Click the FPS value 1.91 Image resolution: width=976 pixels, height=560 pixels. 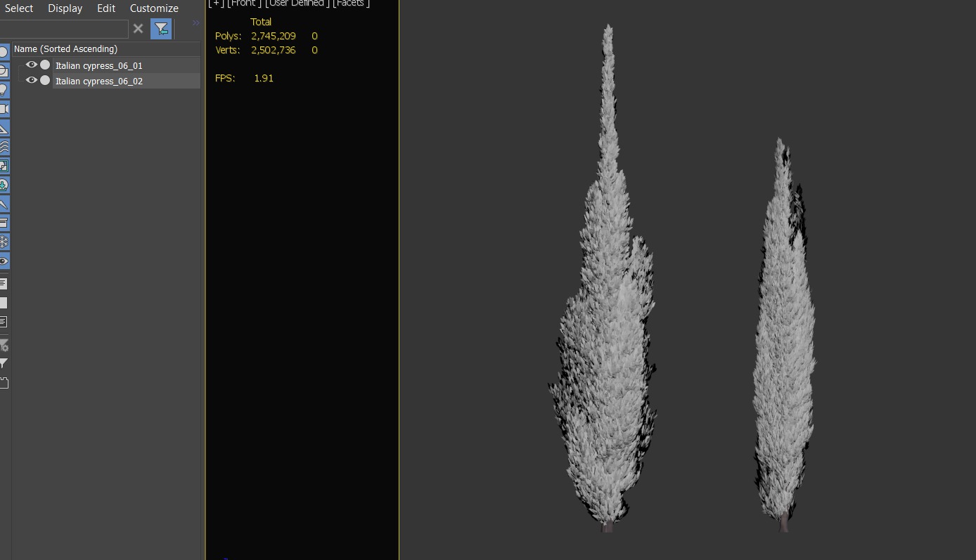coord(264,78)
